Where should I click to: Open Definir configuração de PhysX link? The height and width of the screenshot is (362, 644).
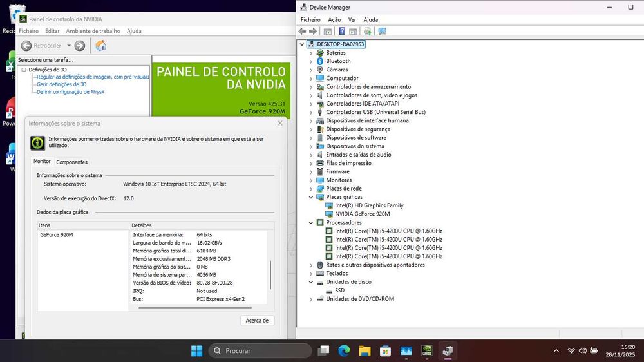point(71,92)
